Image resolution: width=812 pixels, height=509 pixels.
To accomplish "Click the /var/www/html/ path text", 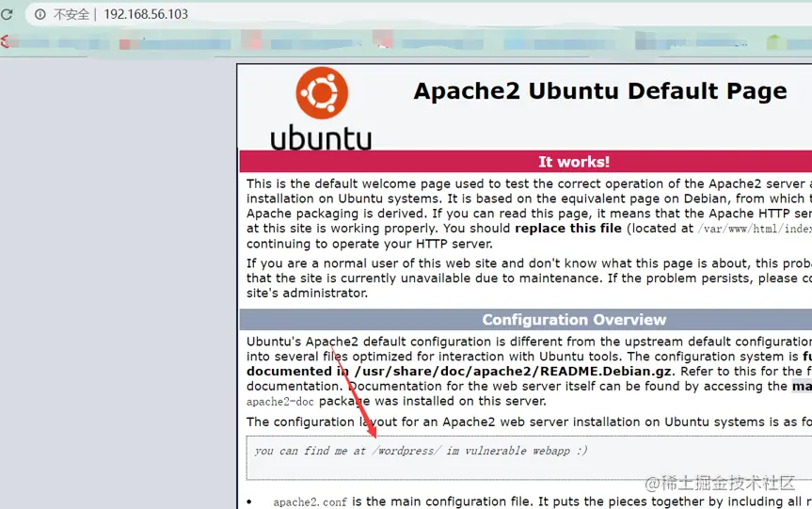I will (x=755, y=229).
